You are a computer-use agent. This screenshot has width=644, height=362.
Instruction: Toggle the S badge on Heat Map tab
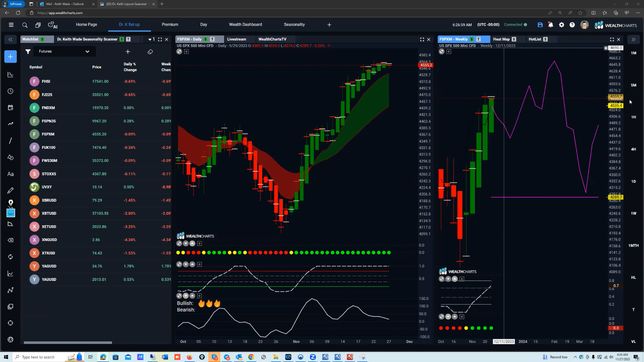coord(514,40)
